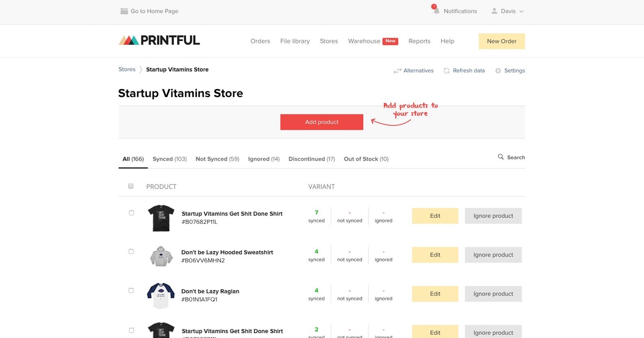
Task: Click the #B01N1A1FQ1 product code
Action: tap(199, 299)
